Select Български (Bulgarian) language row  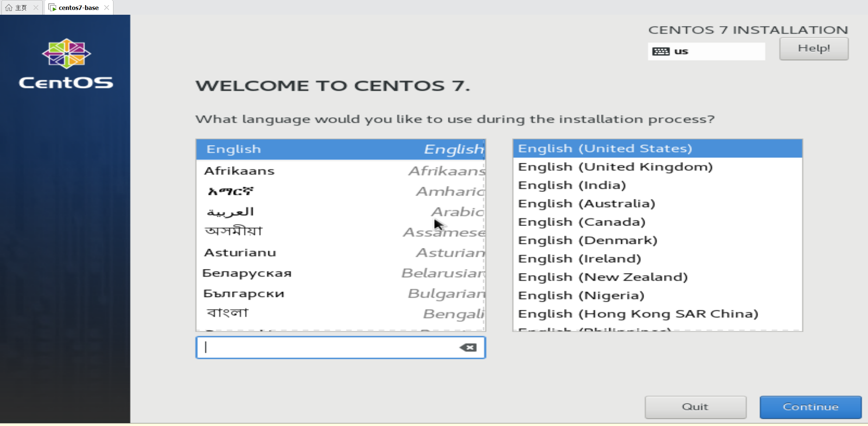pos(341,294)
